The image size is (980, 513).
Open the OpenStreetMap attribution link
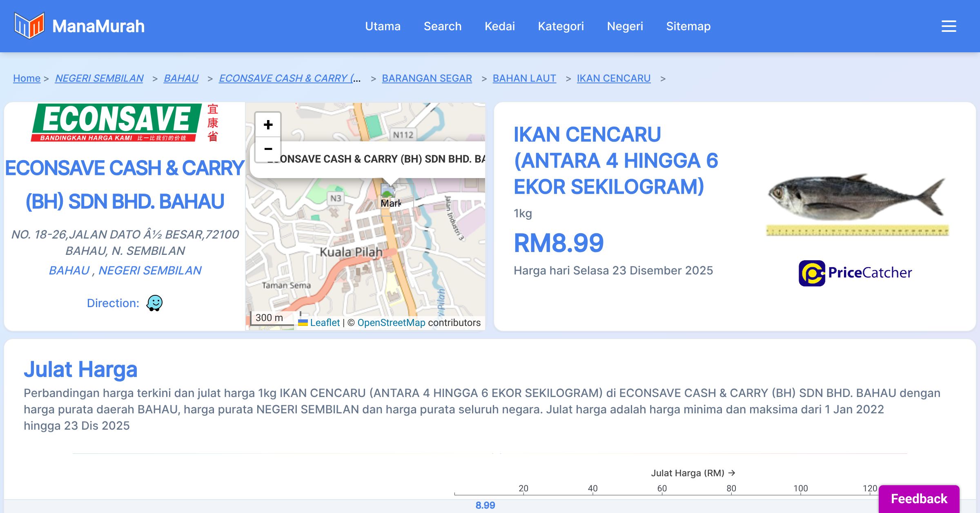(391, 323)
